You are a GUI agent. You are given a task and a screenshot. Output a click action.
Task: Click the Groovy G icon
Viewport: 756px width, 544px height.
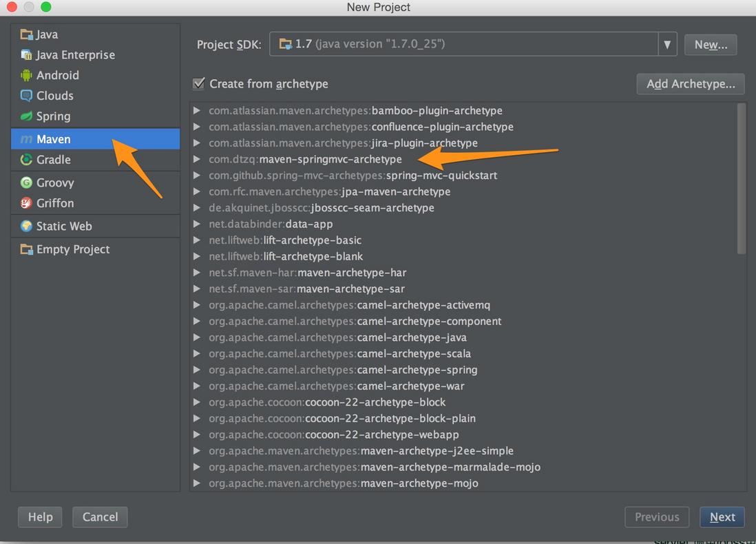pos(26,182)
